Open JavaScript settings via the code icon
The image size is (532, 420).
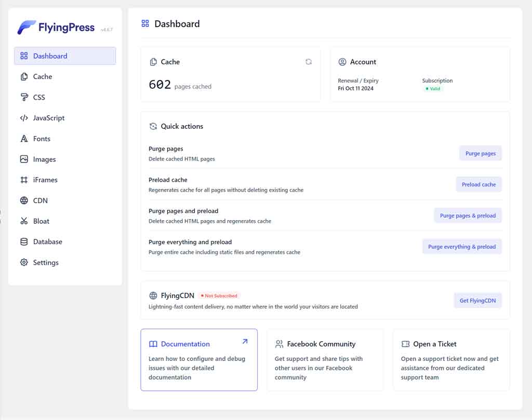point(24,118)
